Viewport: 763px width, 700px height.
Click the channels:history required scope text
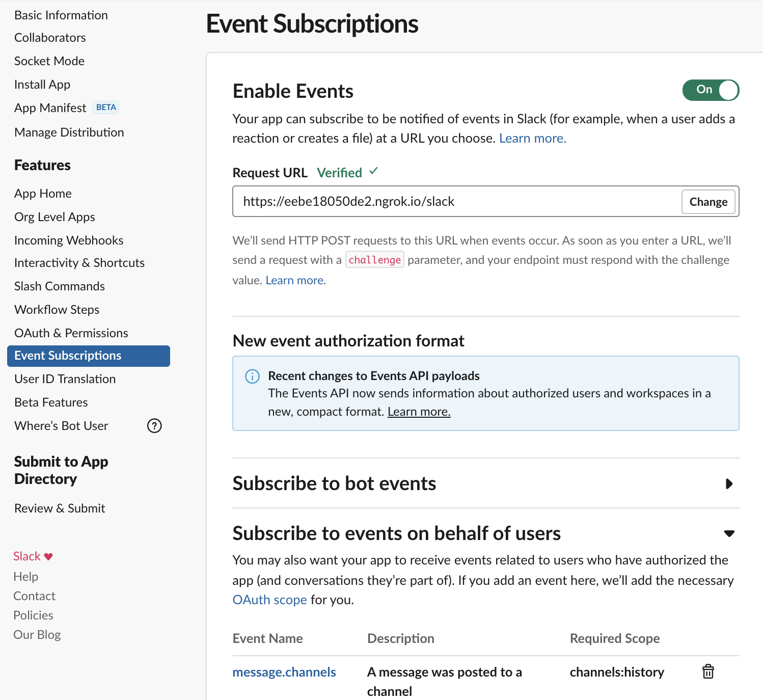(617, 672)
